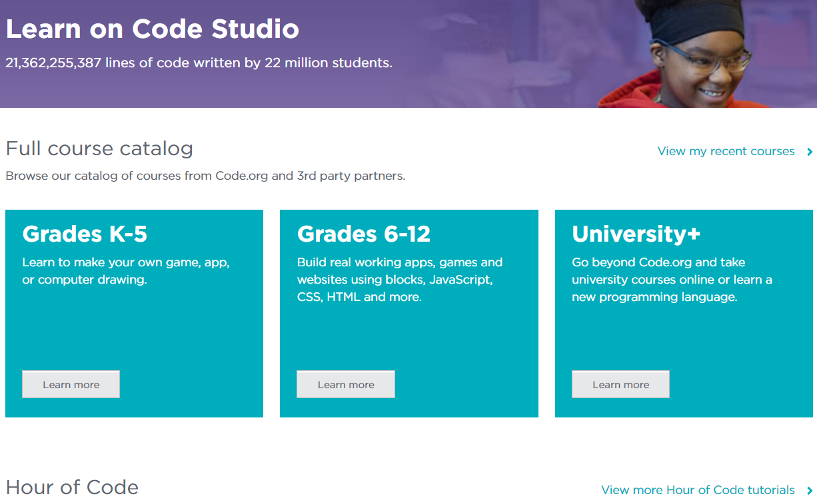Click Learn more on Grades 6-12 card
The height and width of the screenshot is (504, 817).
coord(346,384)
